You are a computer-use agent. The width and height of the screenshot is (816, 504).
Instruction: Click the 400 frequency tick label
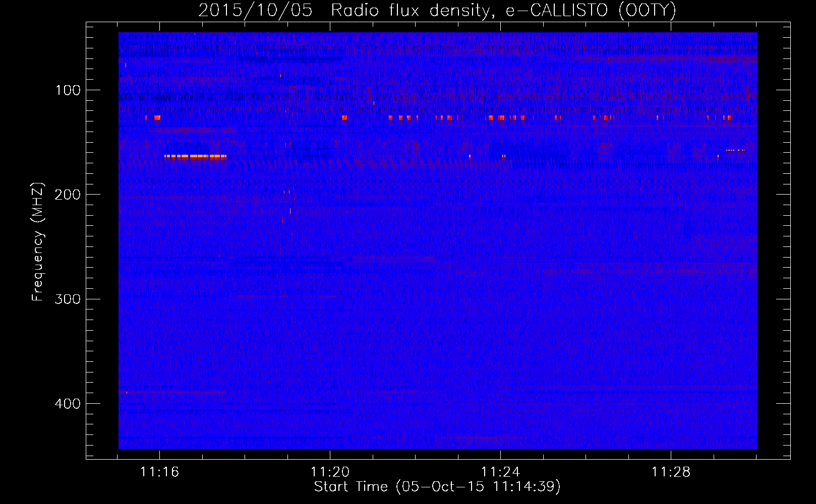click(68, 404)
